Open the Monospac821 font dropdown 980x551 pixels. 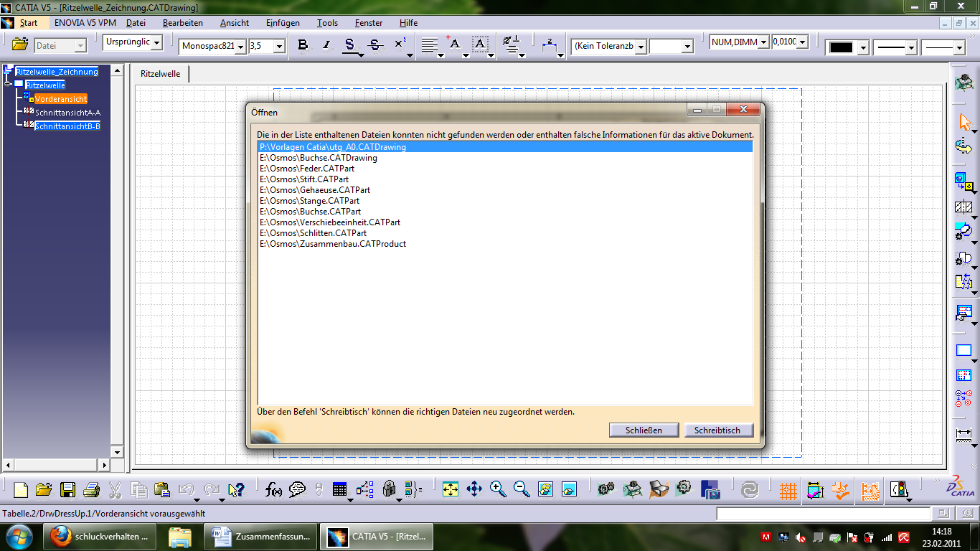pyautogui.click(x=240, y=46)
